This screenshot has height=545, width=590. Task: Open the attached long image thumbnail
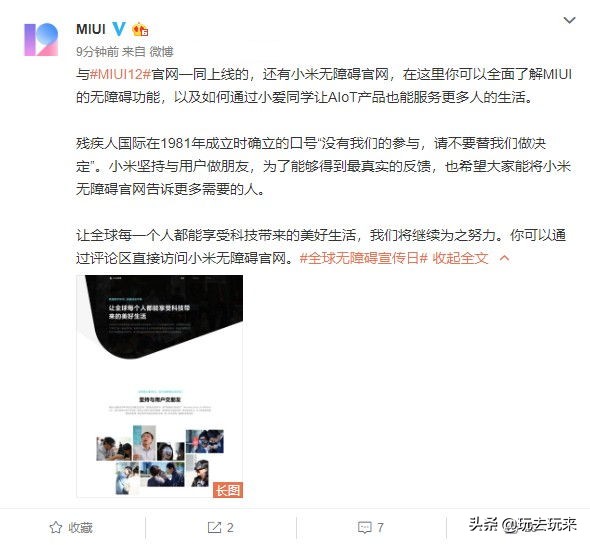click(160, 386)
